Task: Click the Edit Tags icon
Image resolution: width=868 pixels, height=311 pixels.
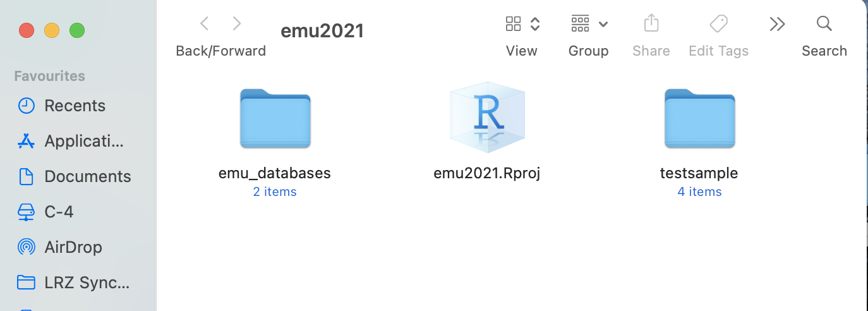Action: click(x=718, y=25)
